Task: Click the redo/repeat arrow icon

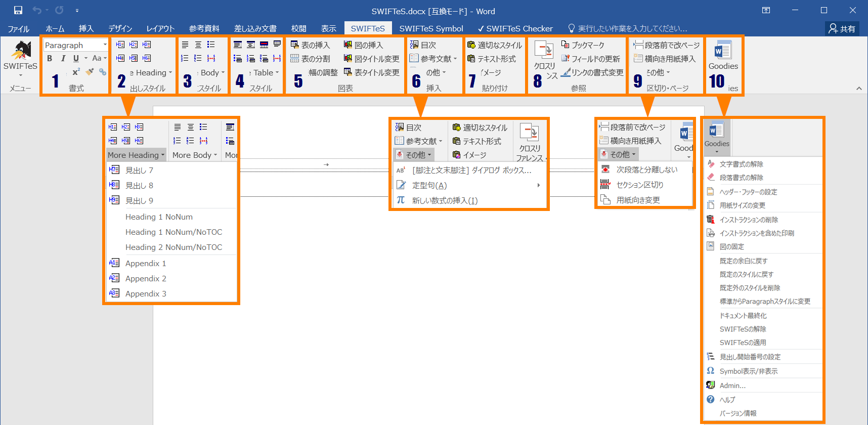Action: pyautogui.click(x=59, y=10)
